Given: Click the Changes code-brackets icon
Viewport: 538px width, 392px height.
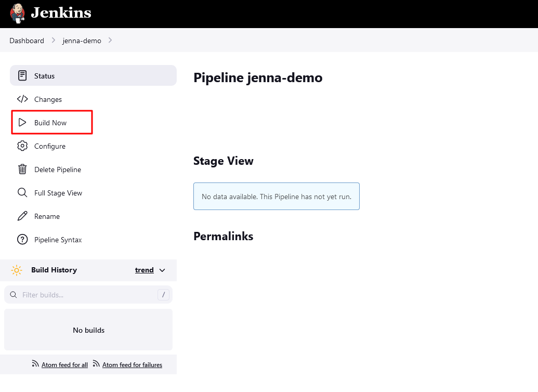Looking at the screenshot, I should coord(22,99).
